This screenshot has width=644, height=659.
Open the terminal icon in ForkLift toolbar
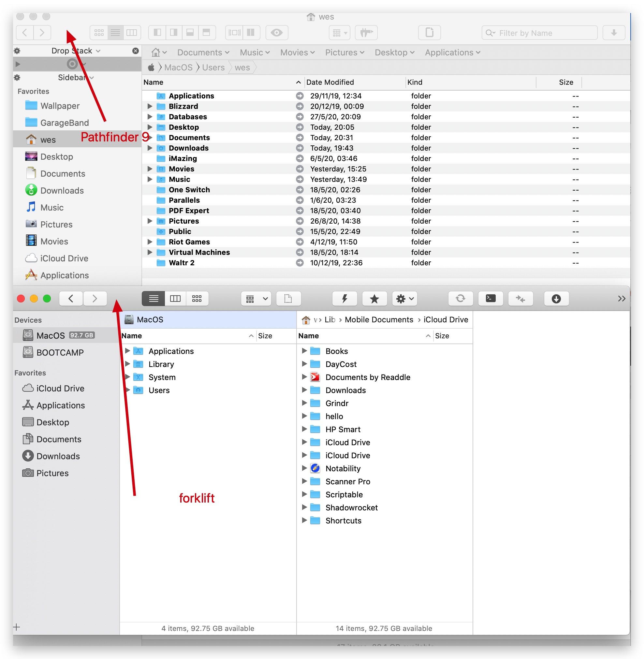pos(490,299)
